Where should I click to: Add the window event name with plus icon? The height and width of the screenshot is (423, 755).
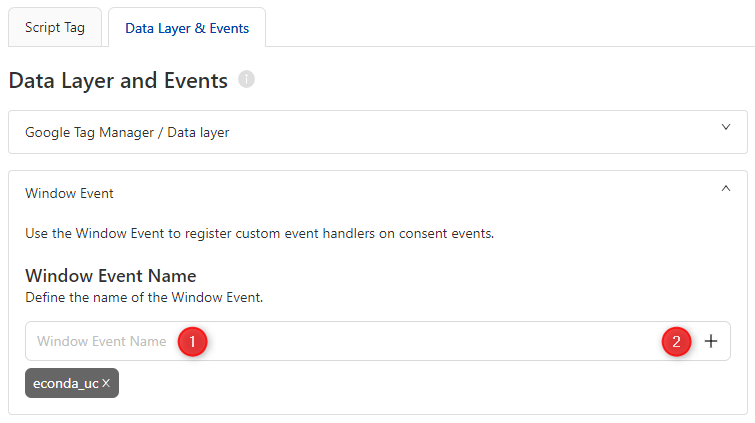[x=711, y=341]
